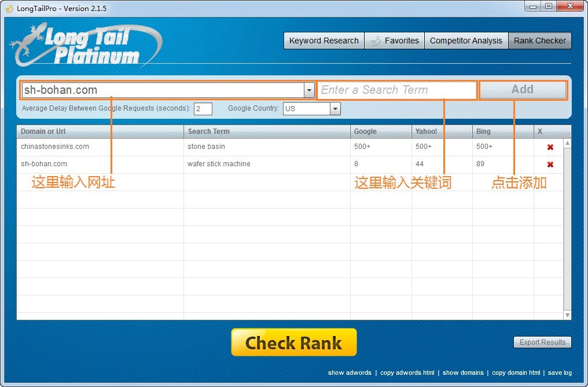Click the X column header

tap(552, 132)
